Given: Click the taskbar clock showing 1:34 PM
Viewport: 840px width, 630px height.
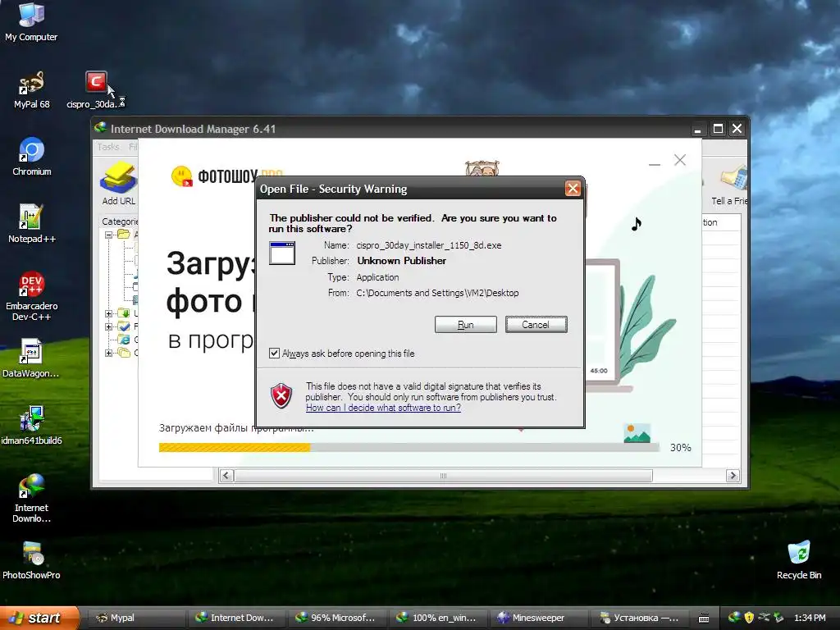Looking at the screenshot, I should tap(810, 618).
